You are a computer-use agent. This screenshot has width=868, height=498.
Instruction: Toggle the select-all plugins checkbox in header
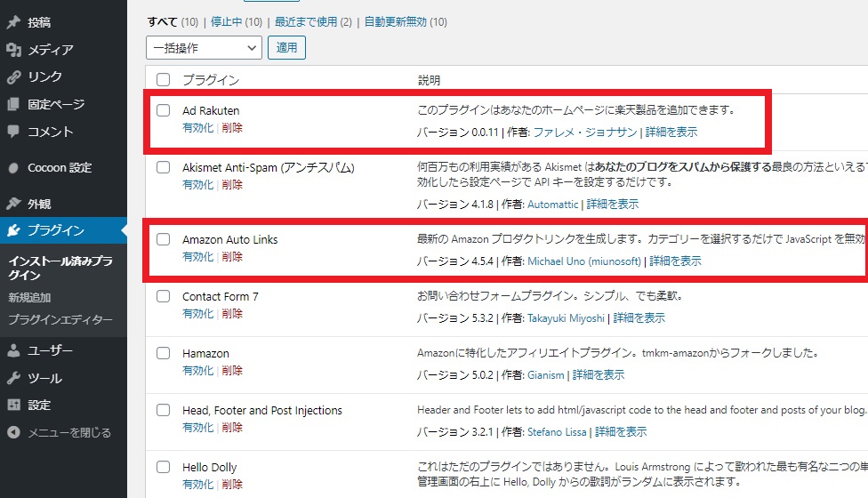tap(164, 80)
